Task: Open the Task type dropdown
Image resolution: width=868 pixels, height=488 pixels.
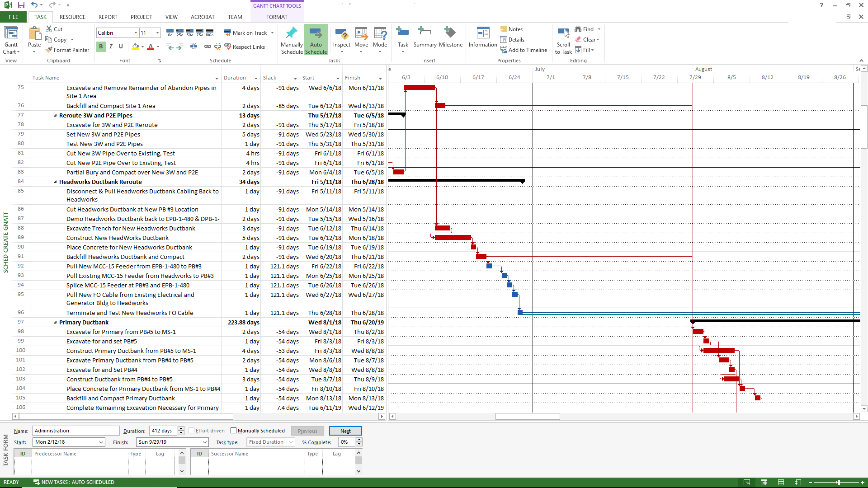Action: pyautogui.click(x=291, y=442)
